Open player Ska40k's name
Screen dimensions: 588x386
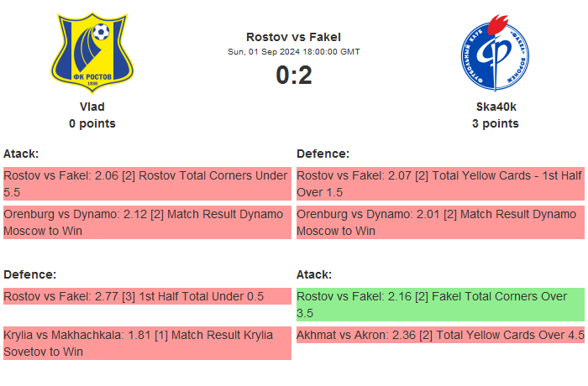coord(496,107)
